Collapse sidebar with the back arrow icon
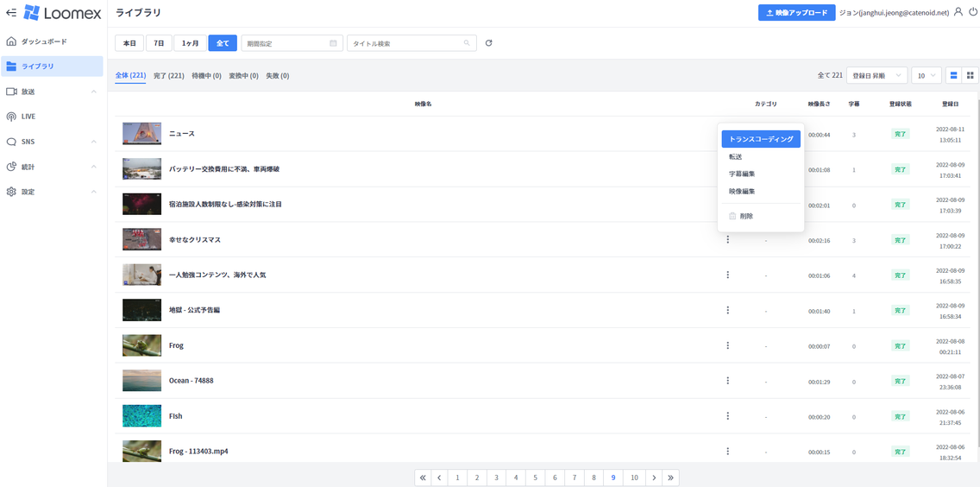 tap(11, 13)
